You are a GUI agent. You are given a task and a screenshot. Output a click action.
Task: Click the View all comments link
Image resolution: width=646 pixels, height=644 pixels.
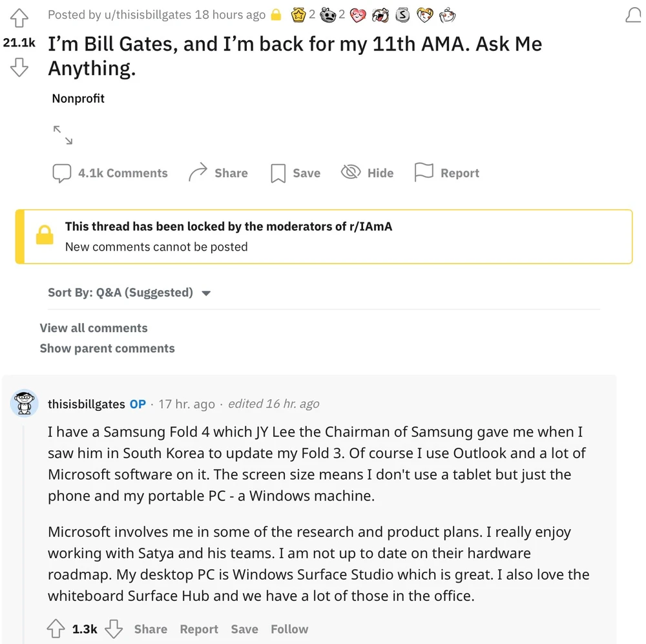(x=93, y=328)
